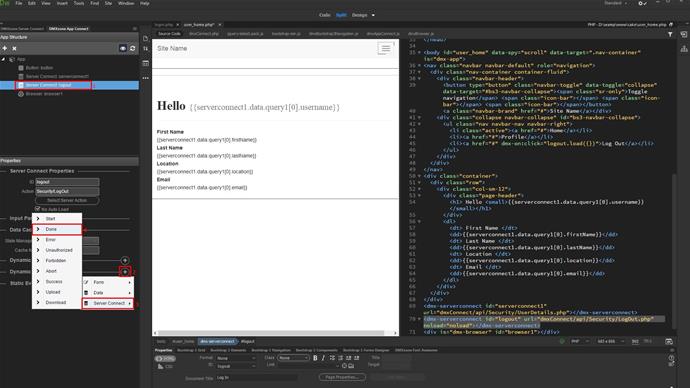The height and width of the screenshot is (388, 690).
Task: Expand the Start event submenu
Action: click(x=57, y=219)
